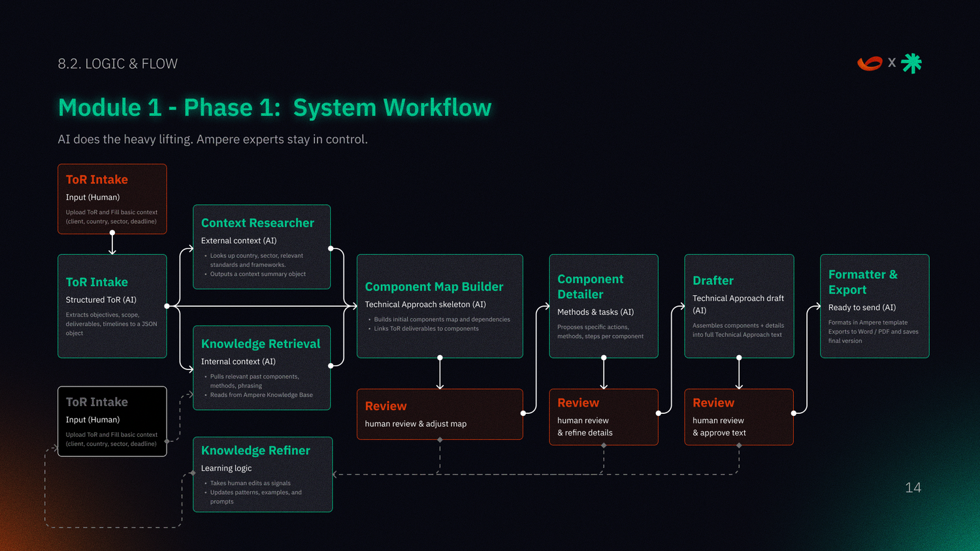
Task: Click the 'Internal context (AI)' label
Action: click(238, 361)
